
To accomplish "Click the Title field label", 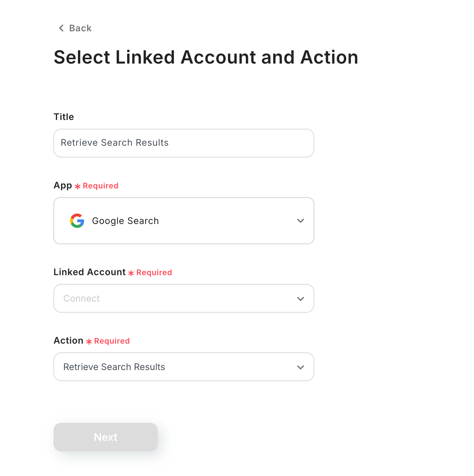I will tap(64, 117).
